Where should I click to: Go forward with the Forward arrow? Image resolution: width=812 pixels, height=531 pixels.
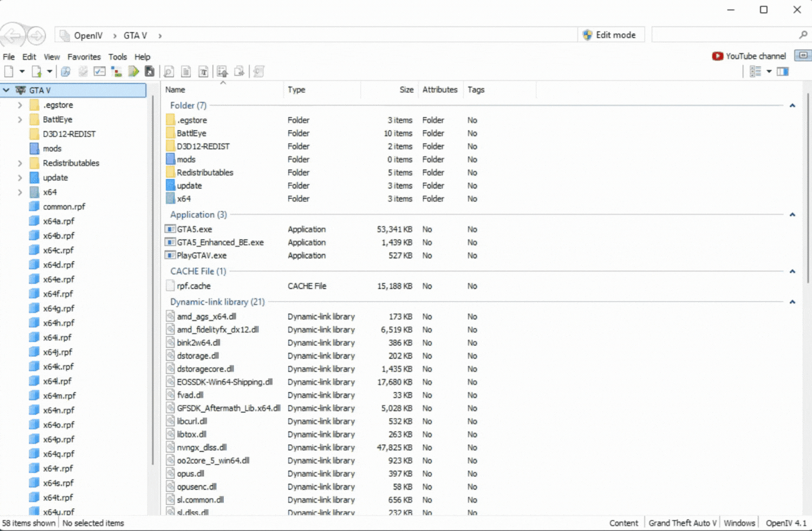coord(37,35)
